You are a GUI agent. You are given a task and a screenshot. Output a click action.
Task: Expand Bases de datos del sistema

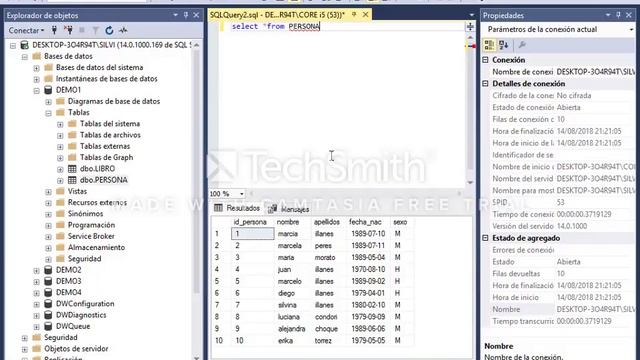pyautogui.click(x=36, y=68)
